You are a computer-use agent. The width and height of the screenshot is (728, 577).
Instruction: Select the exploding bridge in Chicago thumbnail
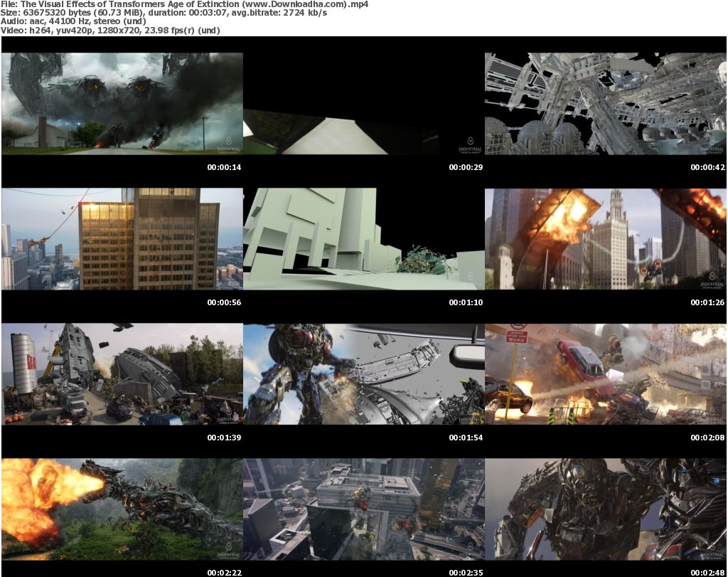pos(606,239)
